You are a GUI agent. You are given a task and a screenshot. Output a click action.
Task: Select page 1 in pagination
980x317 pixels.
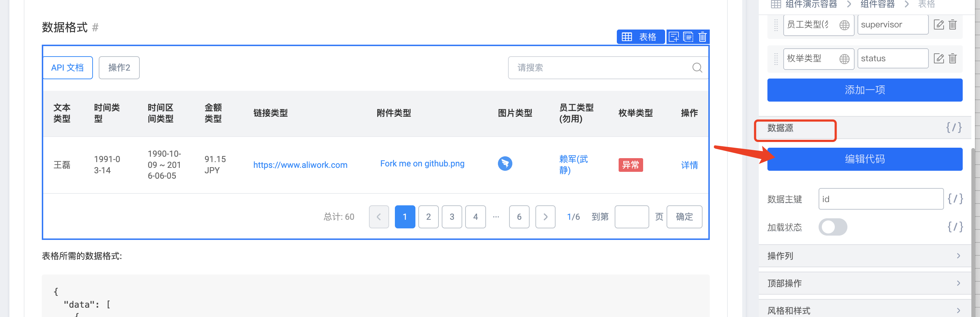click(405, 217)
